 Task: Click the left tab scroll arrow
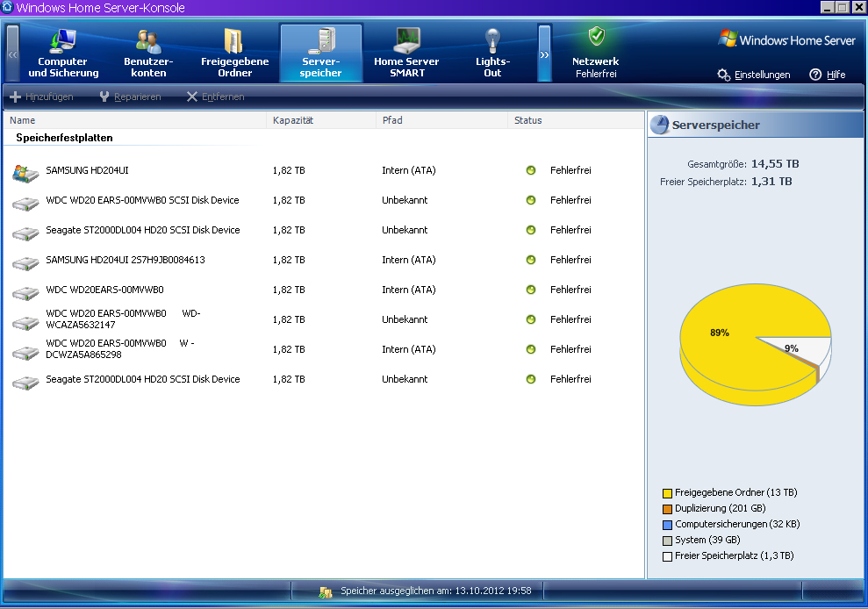(13, 54)
